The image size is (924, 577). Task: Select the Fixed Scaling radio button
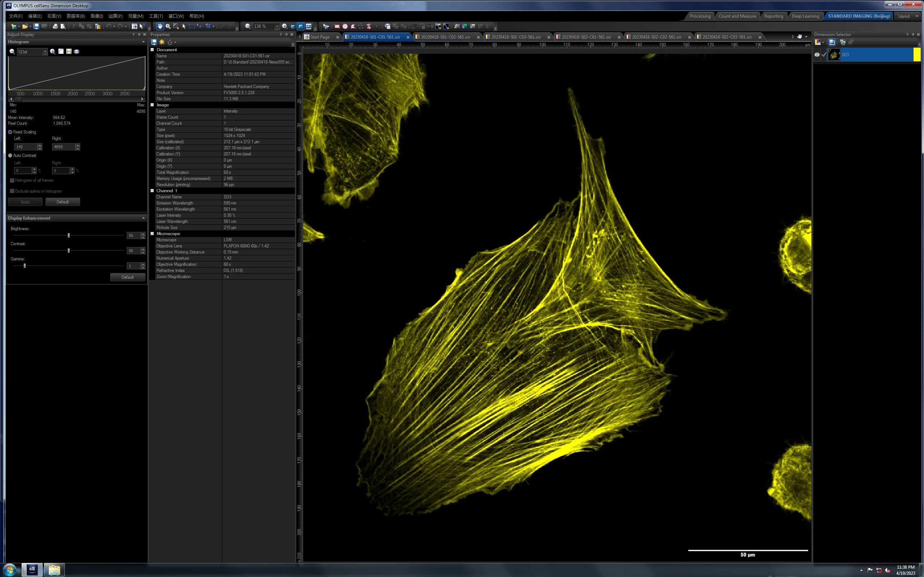point(10,132)
